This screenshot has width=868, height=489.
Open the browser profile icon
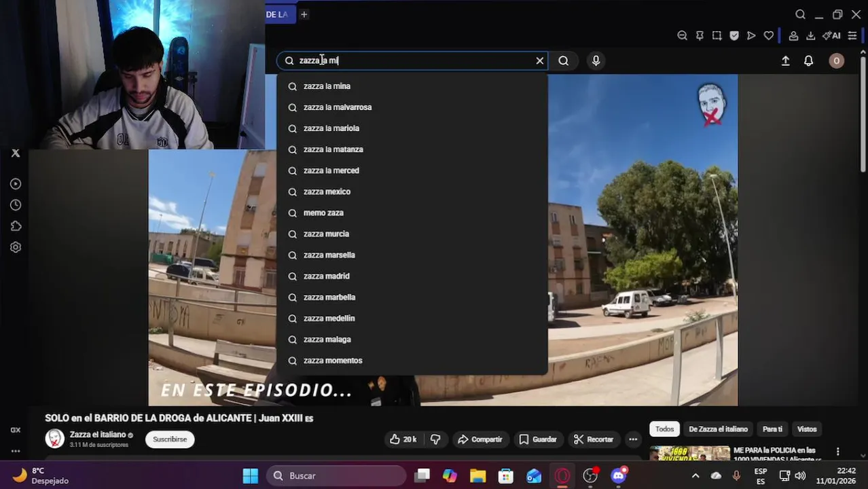point(793,35)
